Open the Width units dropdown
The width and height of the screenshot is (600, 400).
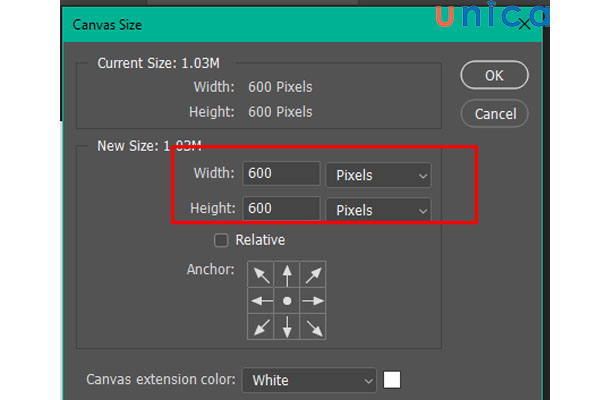click(379, 175)
